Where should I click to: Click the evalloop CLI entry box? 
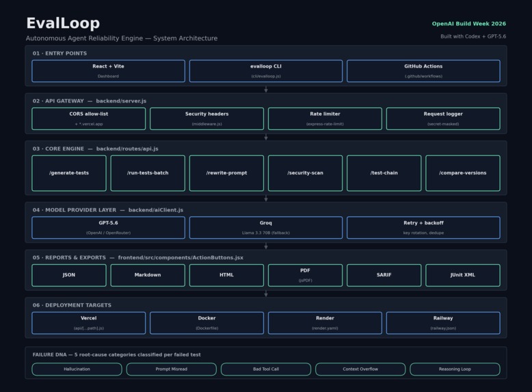click(x=266, y=71)
